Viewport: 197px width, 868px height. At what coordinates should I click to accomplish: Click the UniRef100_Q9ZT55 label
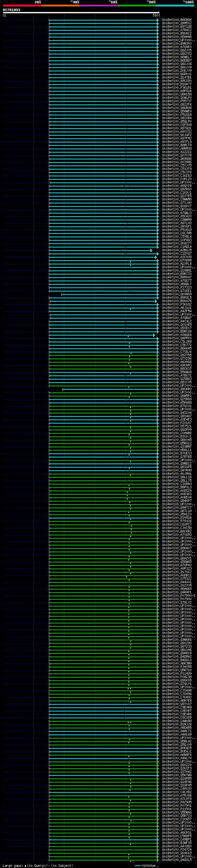coord(176,355)
